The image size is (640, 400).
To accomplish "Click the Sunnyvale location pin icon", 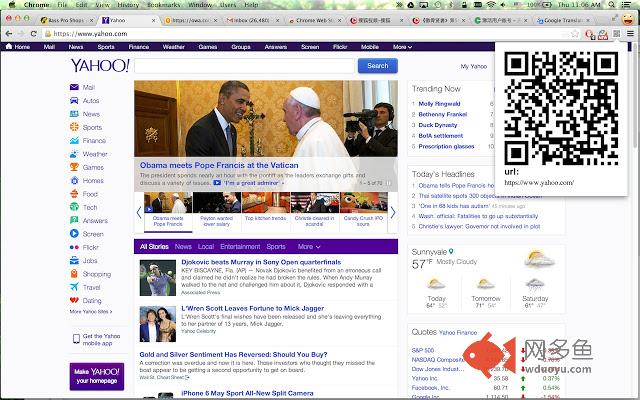I will coord(451,251).
